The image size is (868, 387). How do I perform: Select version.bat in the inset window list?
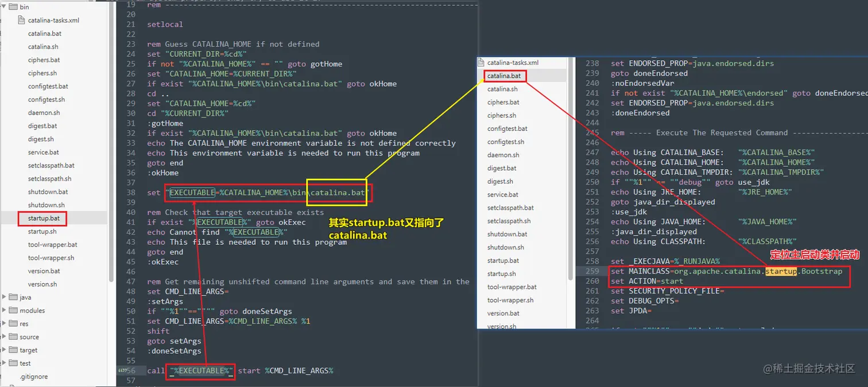click(503, 313)
